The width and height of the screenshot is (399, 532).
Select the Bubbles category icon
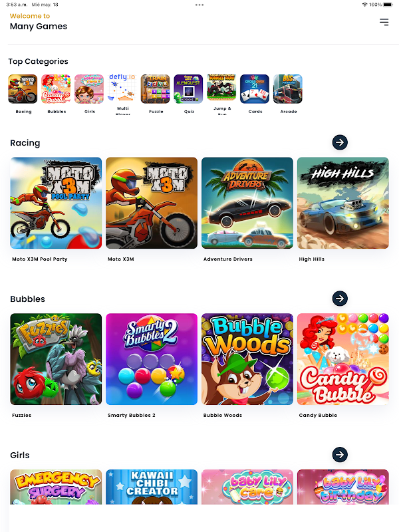coord(56,89)
